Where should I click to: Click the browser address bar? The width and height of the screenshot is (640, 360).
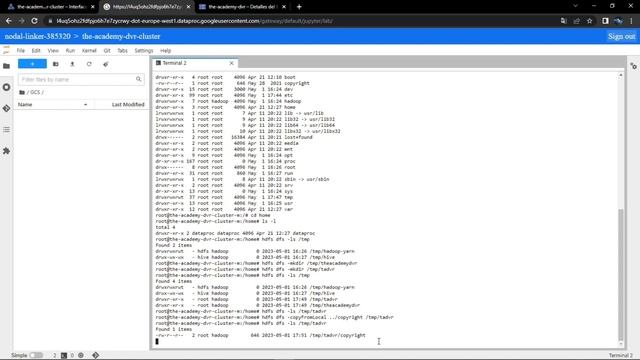302,21
